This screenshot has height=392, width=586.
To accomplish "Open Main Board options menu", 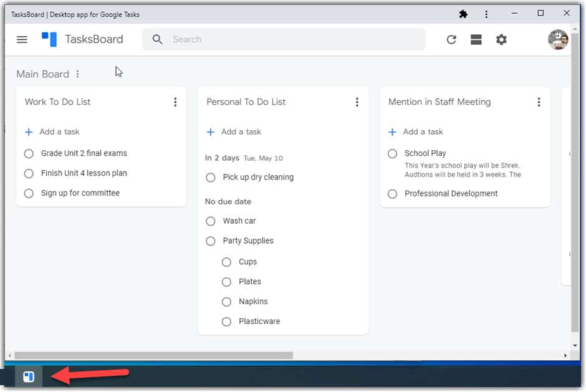I will coord(78,74).
